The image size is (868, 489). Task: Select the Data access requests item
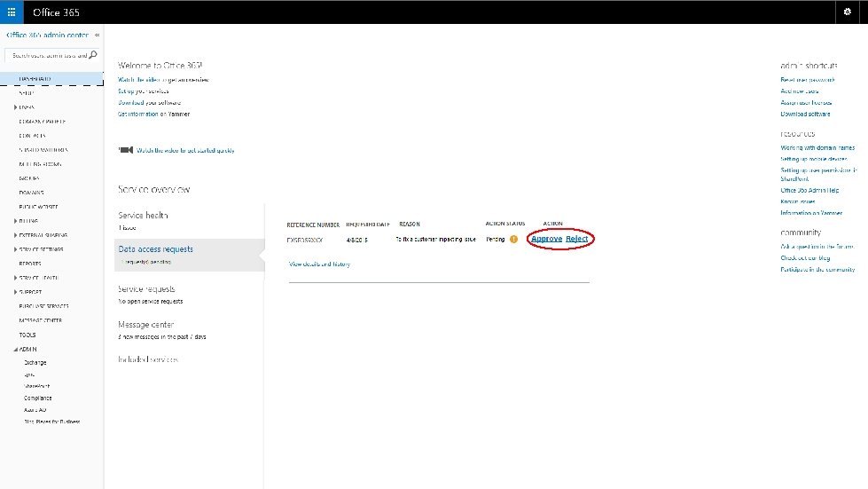(190, 255)
